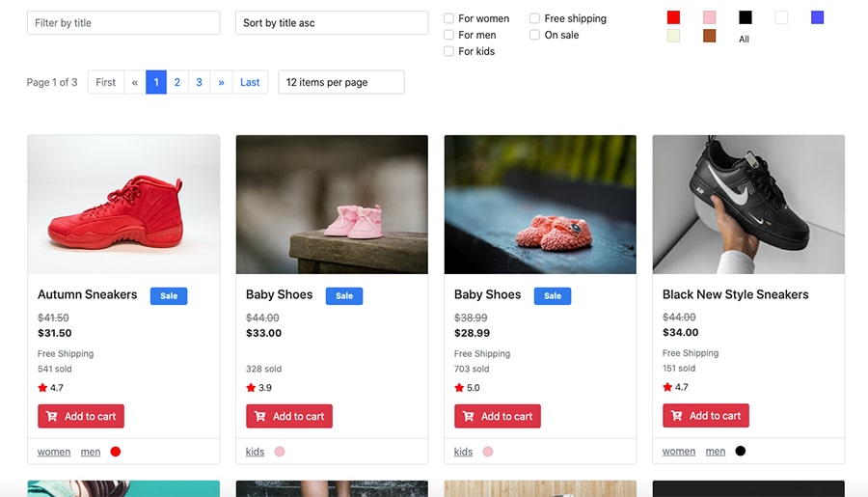The image size is (868, 497).
Task: Expand the 12 items per page selector
Action: [341, 82]
